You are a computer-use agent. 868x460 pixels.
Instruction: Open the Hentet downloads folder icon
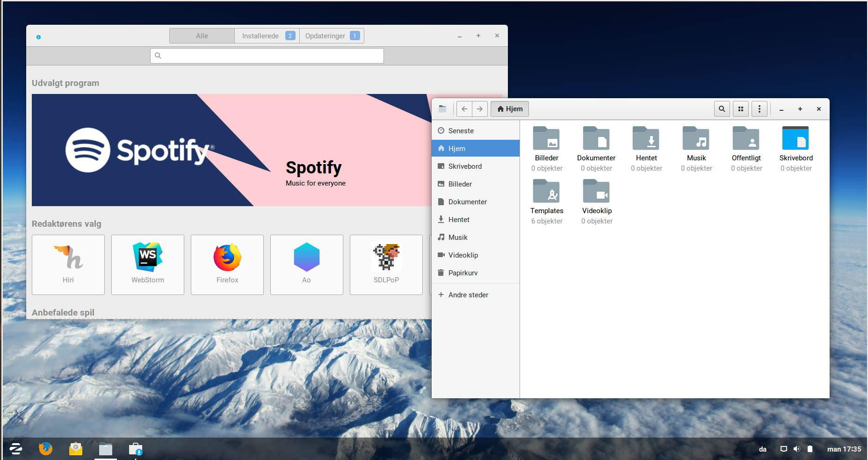pos(646,138)
